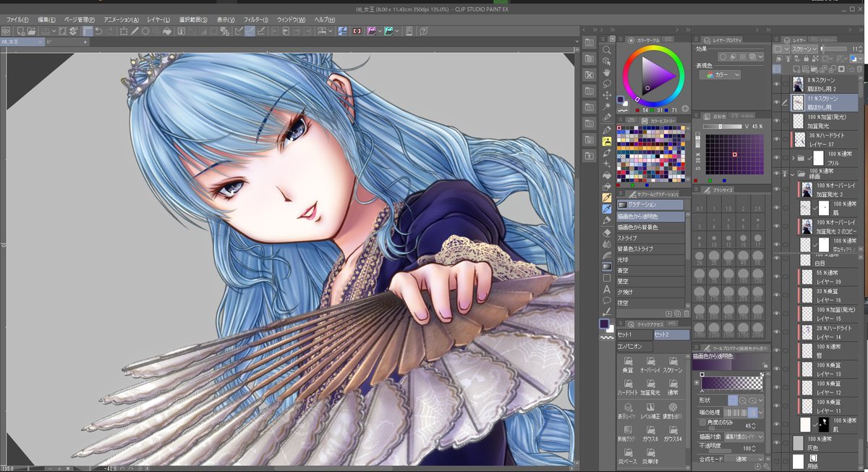
Task: Toggle visibility of フリル folder
Action: click(778, 157)
